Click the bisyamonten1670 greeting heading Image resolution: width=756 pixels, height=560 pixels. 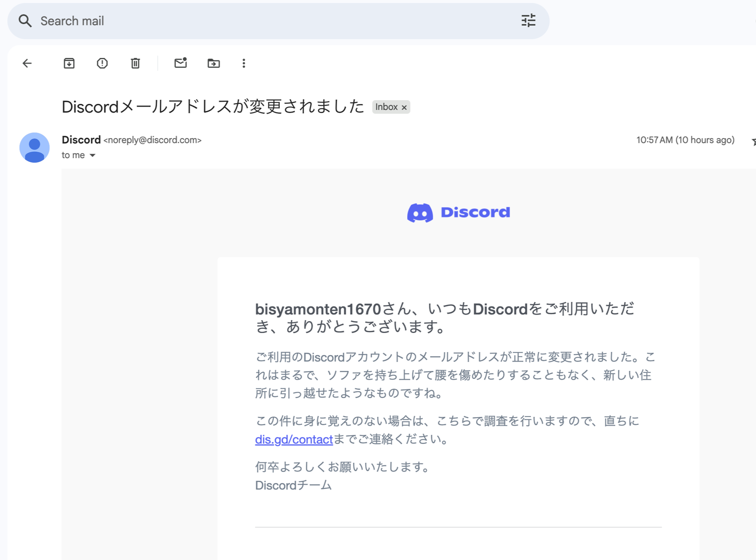tap(445, 318)
